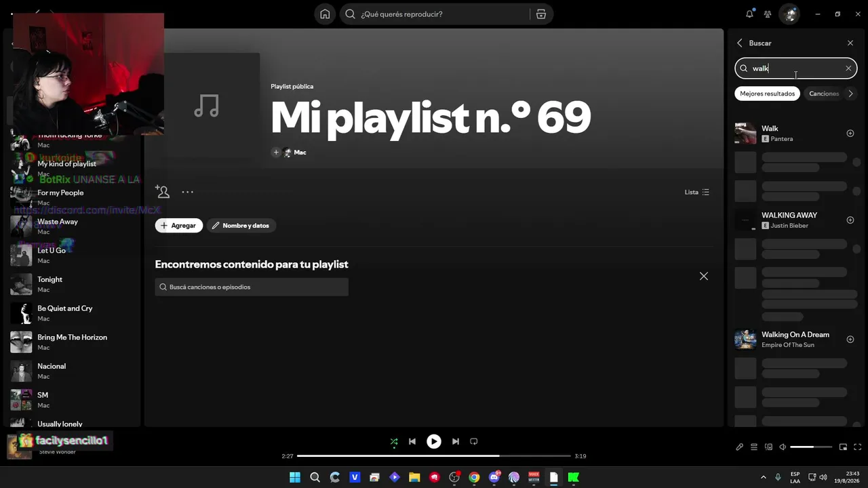The height and width of the screenshot is (488, 868).
Task: Open the mini player
Action: pyautogui.click(x=844, y=447)
